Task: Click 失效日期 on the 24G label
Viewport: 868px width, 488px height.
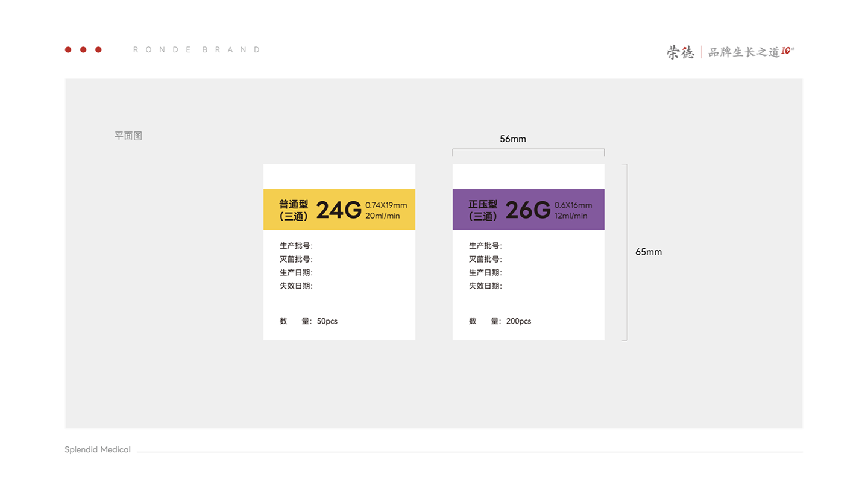Action: [296, 286]
